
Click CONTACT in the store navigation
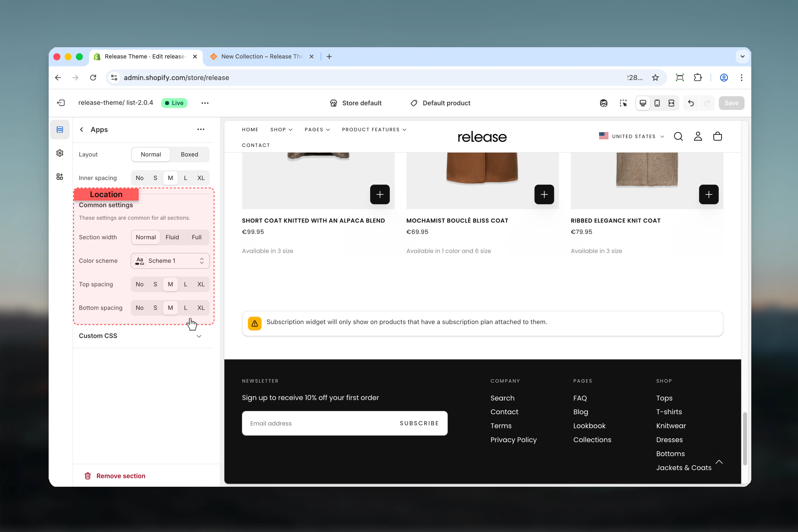(256, 145)
